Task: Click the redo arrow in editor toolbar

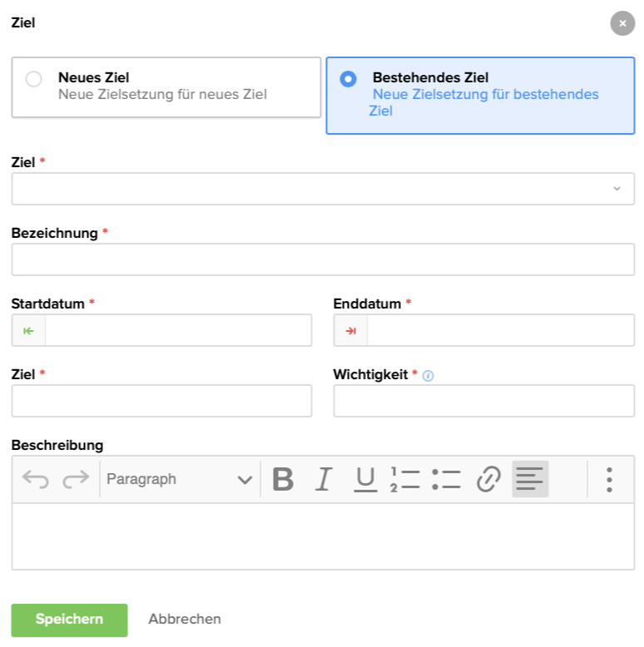Action: [76, 479]
